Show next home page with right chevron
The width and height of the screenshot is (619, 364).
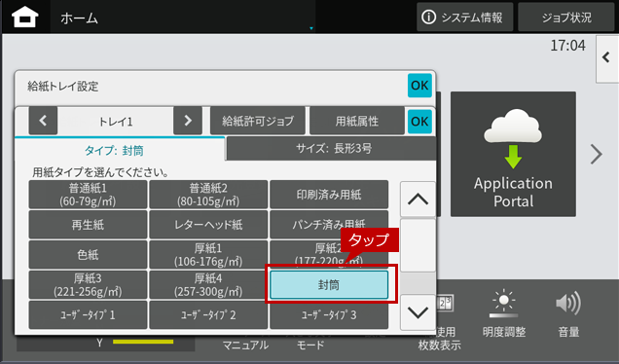[x=596, y=154]
